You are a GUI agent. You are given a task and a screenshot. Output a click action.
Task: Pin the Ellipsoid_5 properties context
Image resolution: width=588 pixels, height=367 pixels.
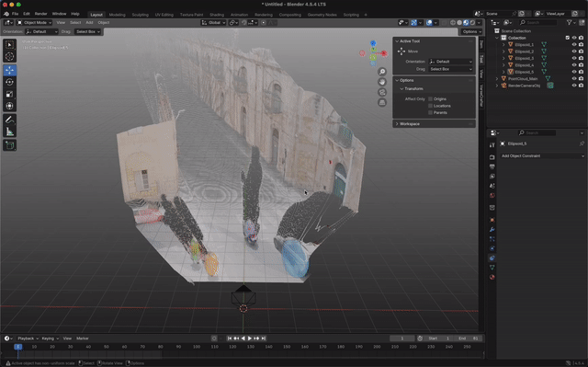pos(582,143)
